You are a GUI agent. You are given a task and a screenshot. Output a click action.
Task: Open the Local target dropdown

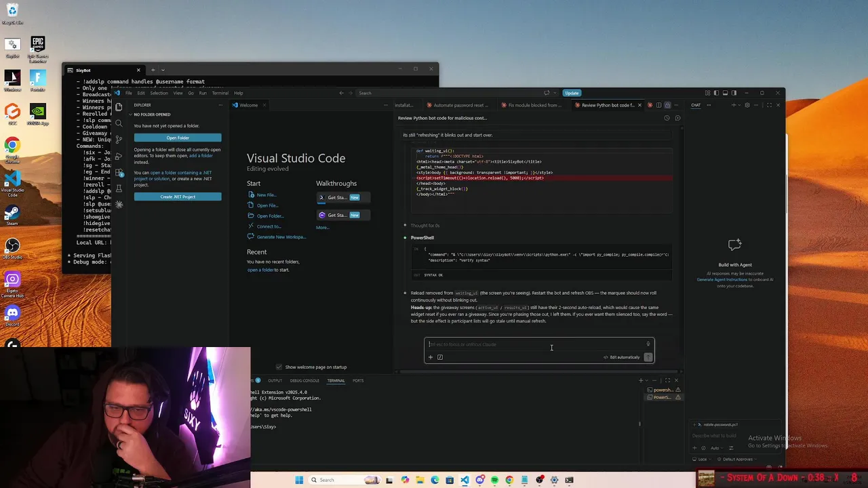703,460
